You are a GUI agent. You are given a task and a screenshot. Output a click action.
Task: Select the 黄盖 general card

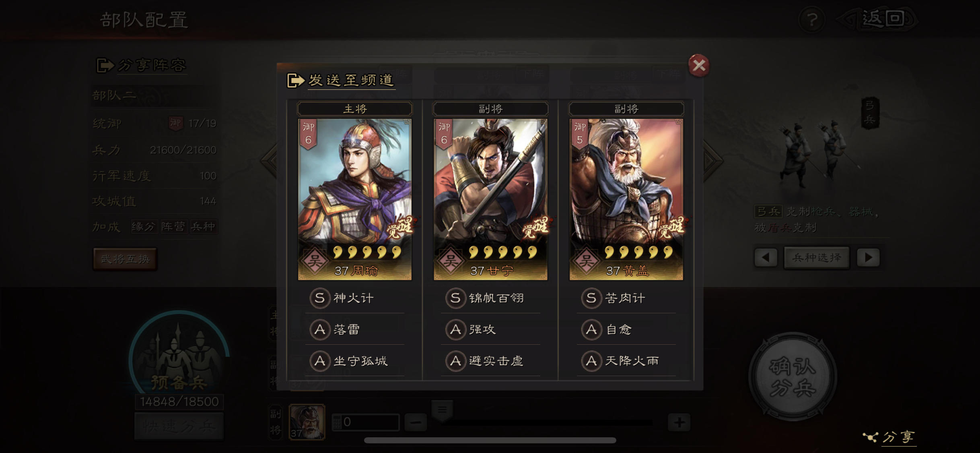[626, 199]
